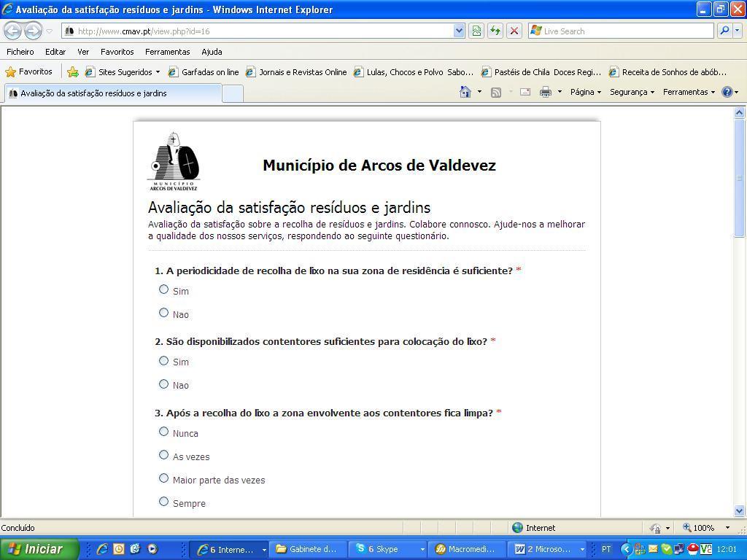Choose Sempre for question 3
Screen dimensions: 747x560
click(x=163, y=502)
